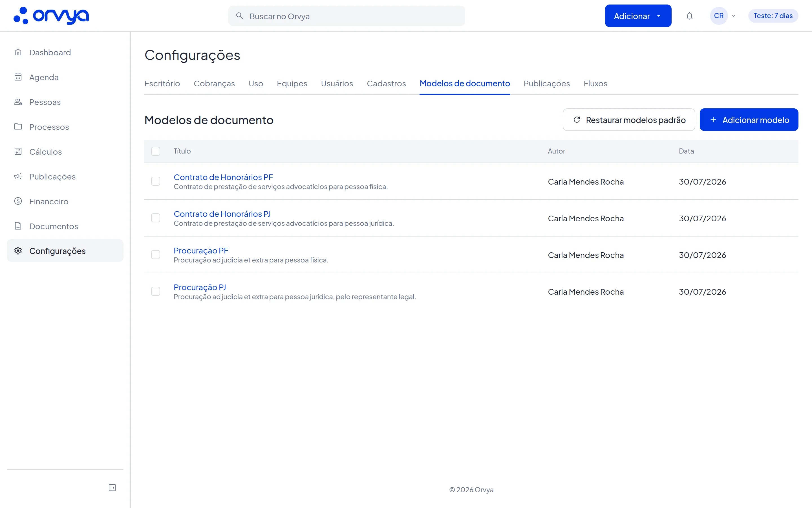Open the Fluxos tab
The width and height of the screenshot is (812, 508).
pos(595,83)
